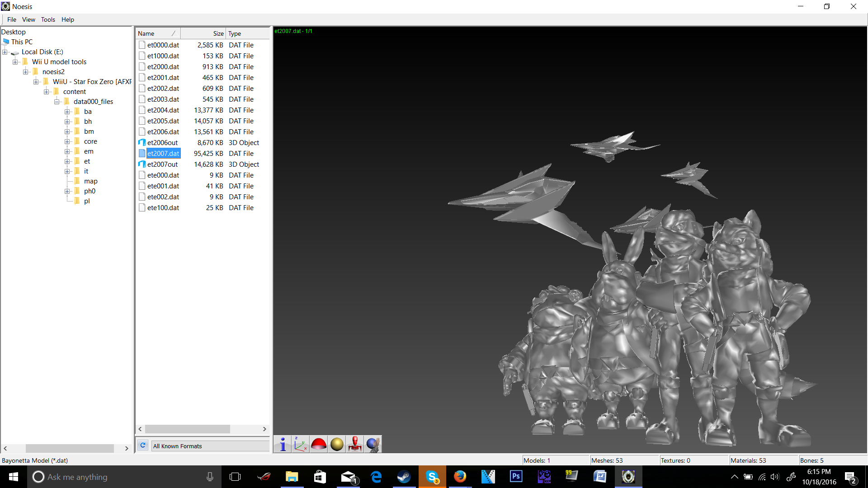Viewport: 868px width, 488px height.
Task: Select et2005.dat in the file list
Action: (163, 121)
